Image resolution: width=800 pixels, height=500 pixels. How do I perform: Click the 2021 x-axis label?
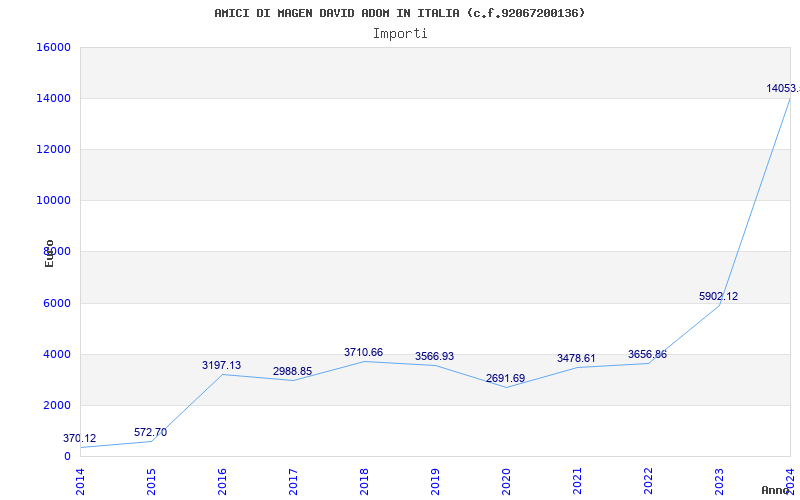tap(577, 482)
